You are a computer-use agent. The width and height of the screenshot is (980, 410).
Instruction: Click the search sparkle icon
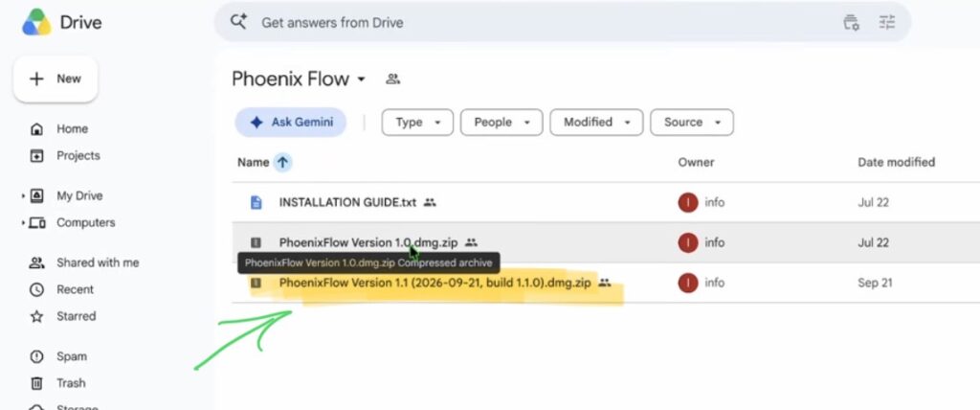238,22
